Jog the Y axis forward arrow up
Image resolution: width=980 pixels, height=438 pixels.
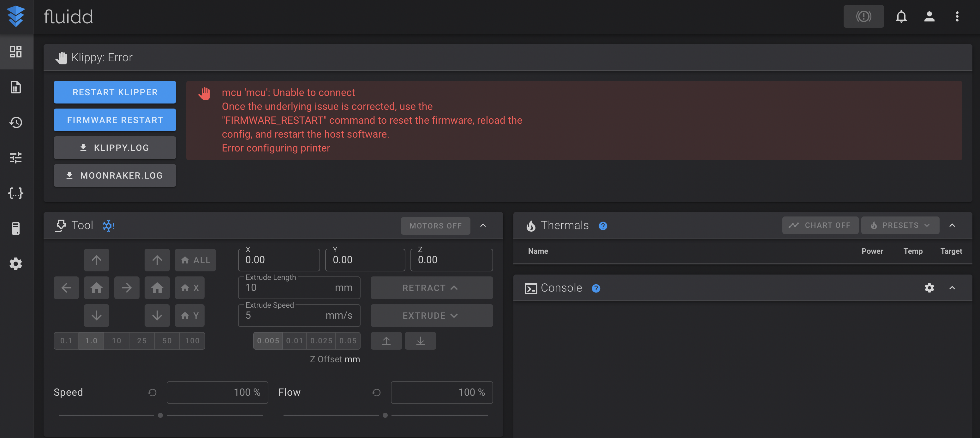(97, 260)
